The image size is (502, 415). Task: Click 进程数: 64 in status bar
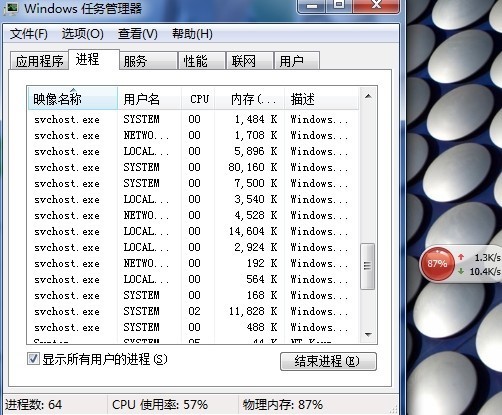click(33, 405)
